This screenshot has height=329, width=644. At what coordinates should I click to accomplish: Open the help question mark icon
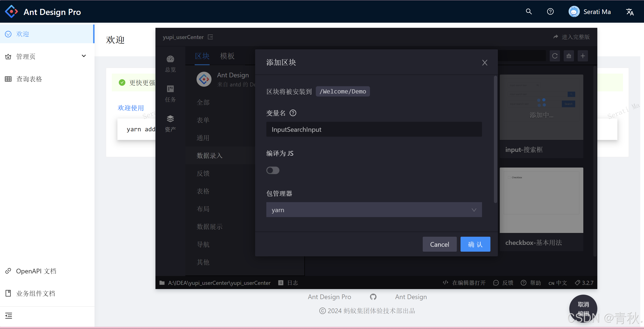(x=550, y=11)
